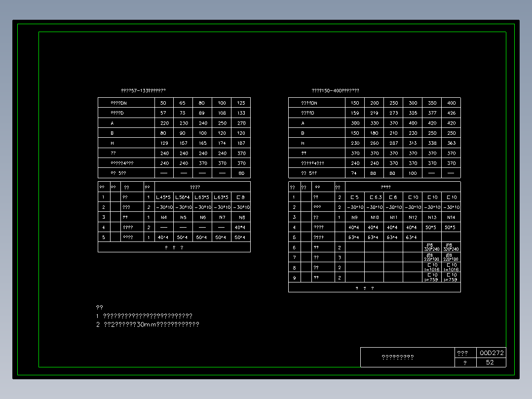The image size is (532, 399).
Task: Click row number 9 in right parts table
Action: 294,278
